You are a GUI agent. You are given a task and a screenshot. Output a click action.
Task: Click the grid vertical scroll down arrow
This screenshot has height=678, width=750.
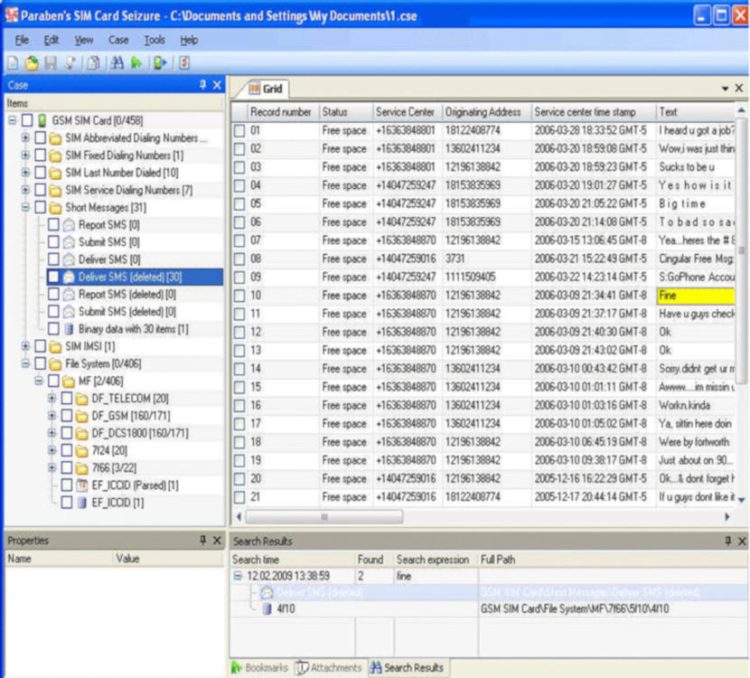coord(741,500)
